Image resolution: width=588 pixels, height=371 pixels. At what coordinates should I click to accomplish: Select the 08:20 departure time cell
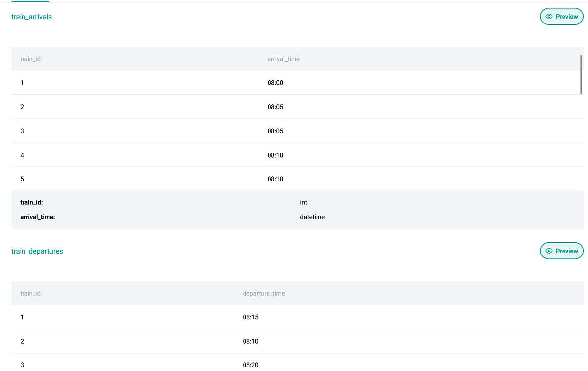click(250, 365)
